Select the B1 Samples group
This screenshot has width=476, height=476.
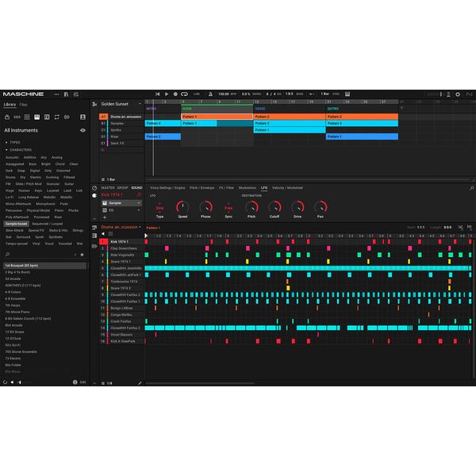click(121, 123)
